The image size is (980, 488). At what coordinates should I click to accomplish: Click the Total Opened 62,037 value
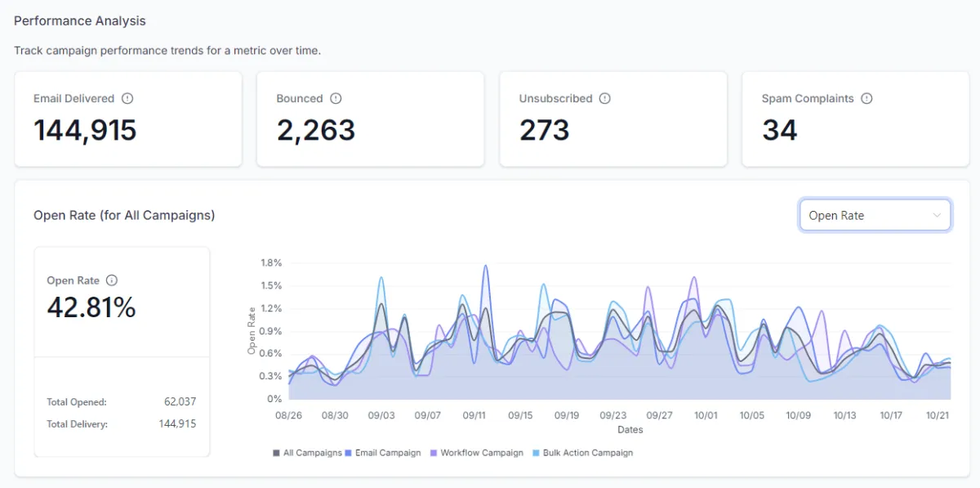coord(180,402)
